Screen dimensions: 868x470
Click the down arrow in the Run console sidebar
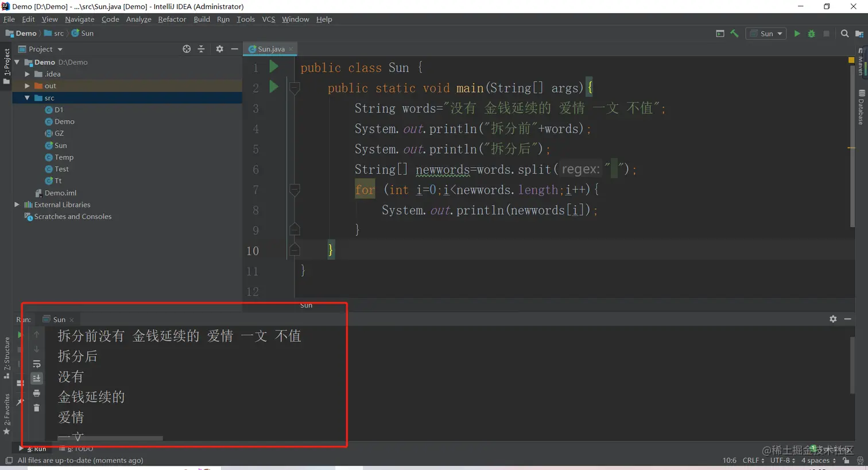click(x=37, y=349)
